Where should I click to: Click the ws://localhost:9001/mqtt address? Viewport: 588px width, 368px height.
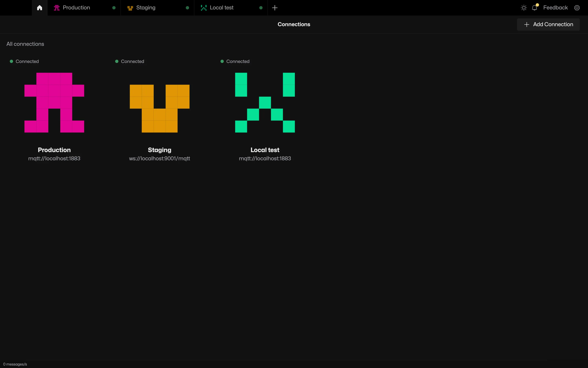160,158
